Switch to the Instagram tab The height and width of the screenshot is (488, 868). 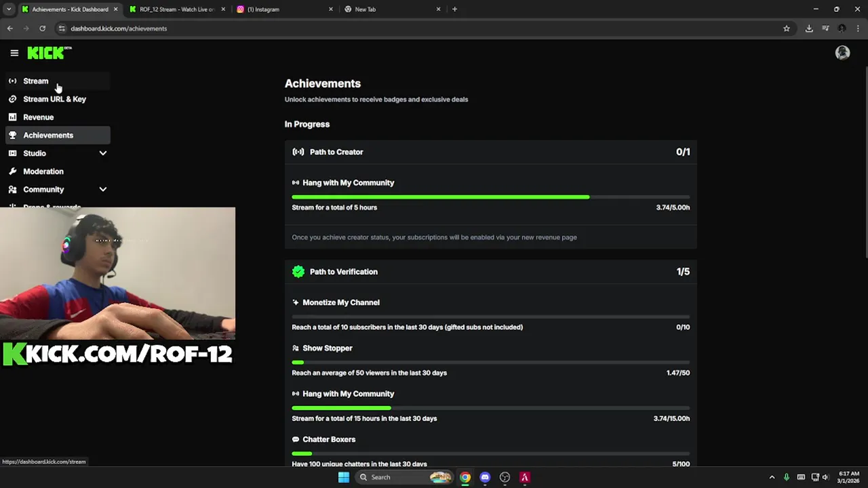pos(285,9)
